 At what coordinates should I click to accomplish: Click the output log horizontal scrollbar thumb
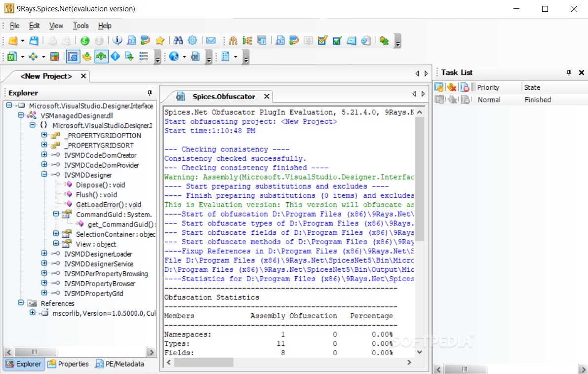(203, 362)
